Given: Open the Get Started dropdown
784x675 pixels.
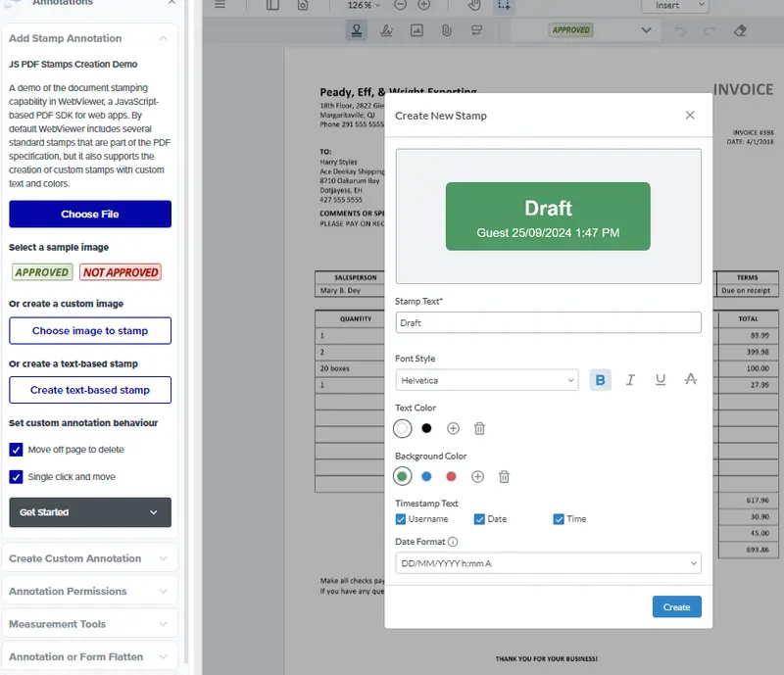Looking at the screenshot, I should (x=90, y=512).
